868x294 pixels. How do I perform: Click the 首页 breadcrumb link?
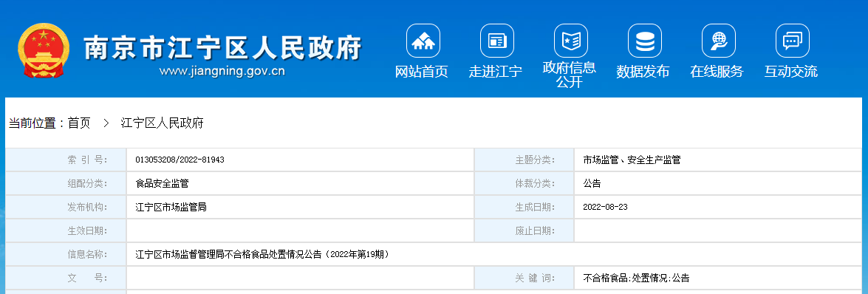click(79, 123)
